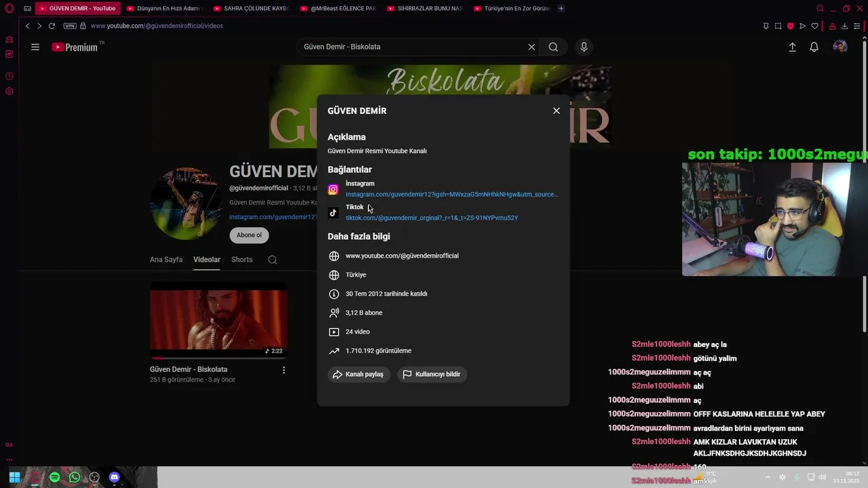The width and height of the screenshot is (868, 488).
Task: Clear the YouTube search box text
Action: point(532,47)
